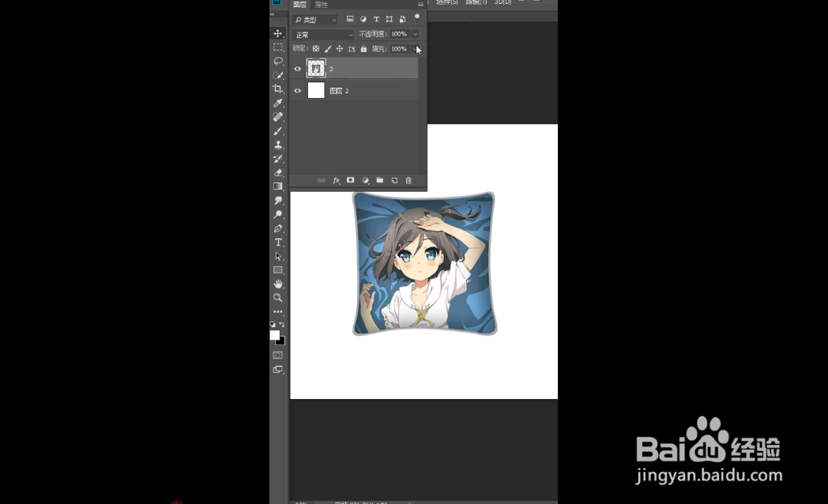Add a layer mask
The width and height of the screenshot is (828, 504).
[351, 180]
